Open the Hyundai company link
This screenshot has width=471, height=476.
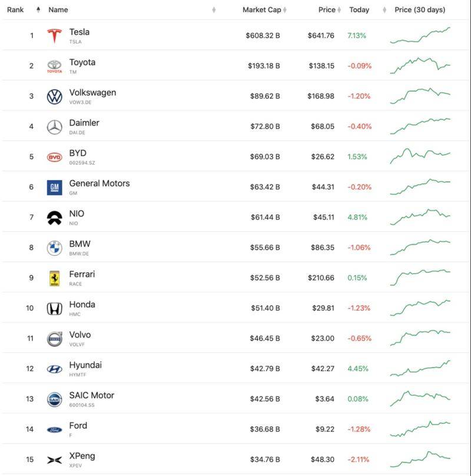pyautogui.click(x=85, y=365)
